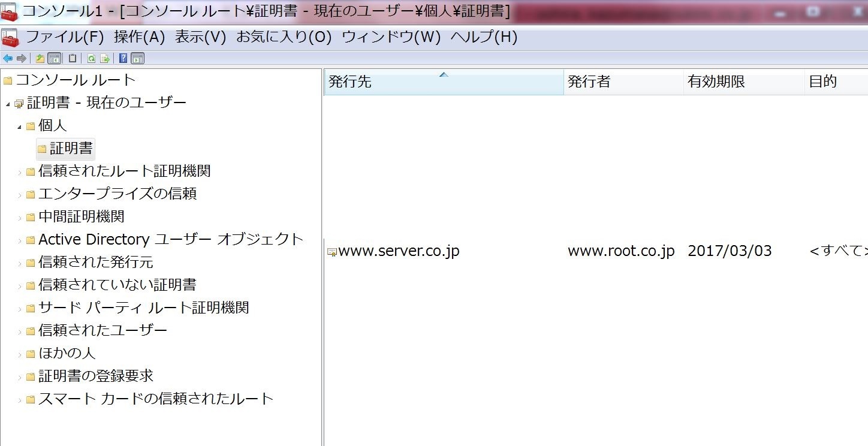Toggle the Show/Hide Console Tree icon
This screenshot has width=868, height=446.
click(54, 58)
